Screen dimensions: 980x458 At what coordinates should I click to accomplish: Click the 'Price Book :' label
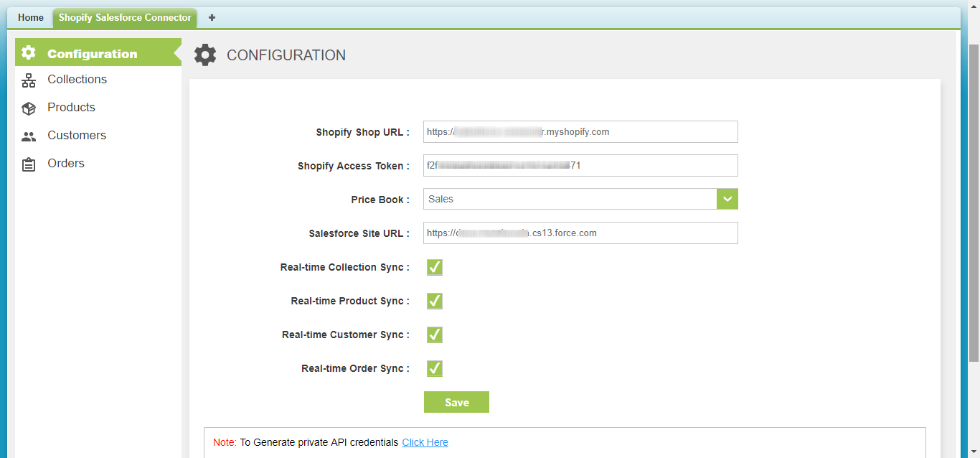click(380, 200)
